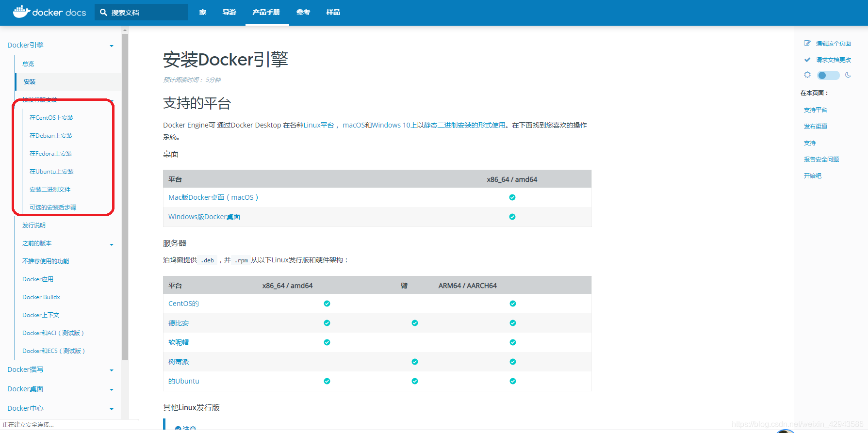Click CentOS x86_64 checkmark icon

(x=327, y=304)
